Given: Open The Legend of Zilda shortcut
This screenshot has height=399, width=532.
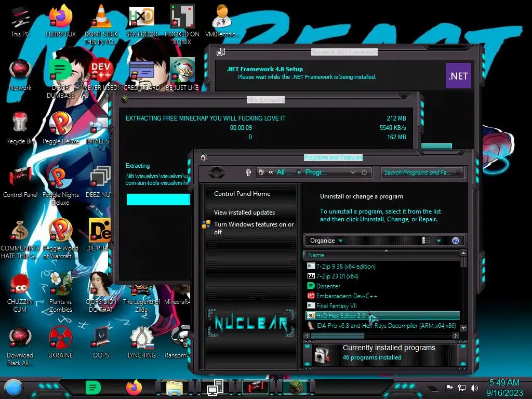Looking at the screenshot, I should tap(141, 299).
